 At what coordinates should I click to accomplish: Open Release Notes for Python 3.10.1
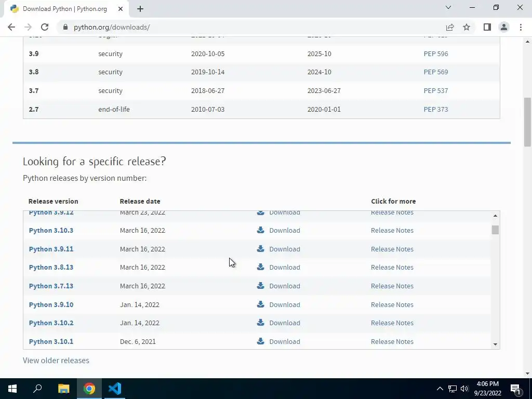coord(392,342)
